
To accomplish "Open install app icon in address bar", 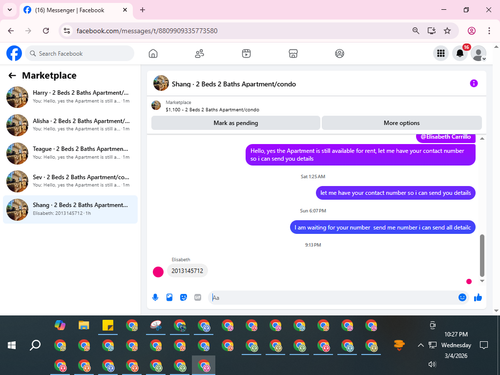I will tap(431, 31).
